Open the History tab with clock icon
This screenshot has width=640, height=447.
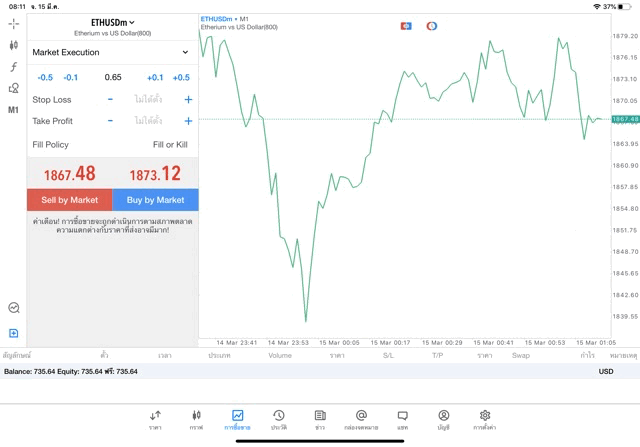coord(279,420)
